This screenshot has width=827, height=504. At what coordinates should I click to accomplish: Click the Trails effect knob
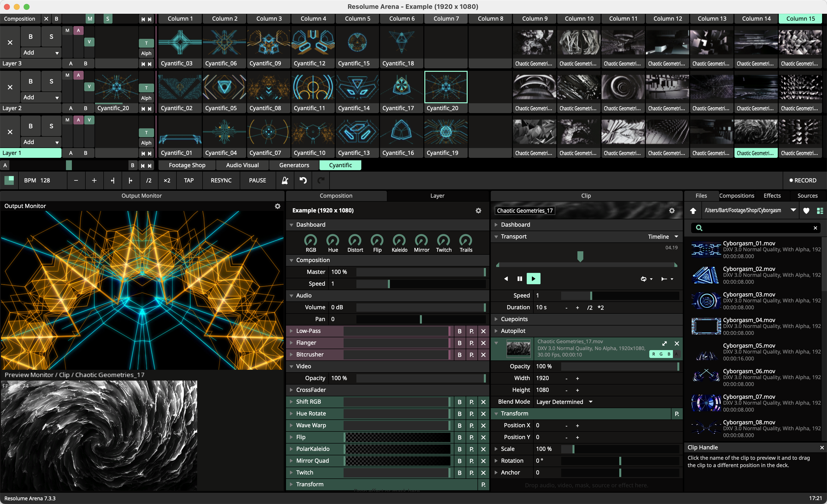pos(467,240)
